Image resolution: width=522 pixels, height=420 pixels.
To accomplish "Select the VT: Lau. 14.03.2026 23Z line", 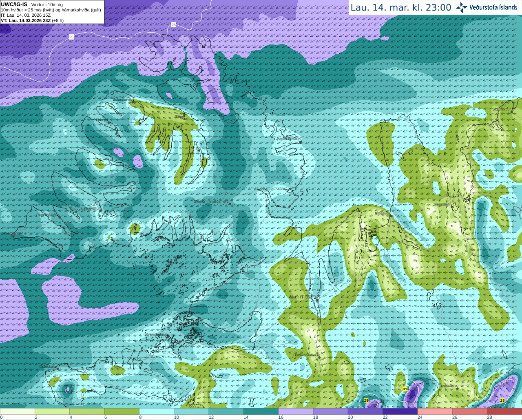I will (25, 20).
